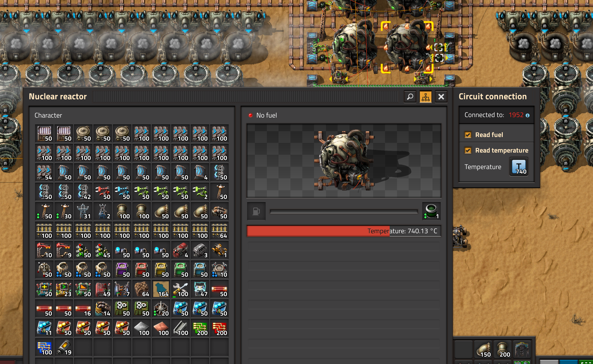This screenshot has height=364, width=593.
Task: Toggle the circuit connection panel button
Action: click(x=425, y=97)
